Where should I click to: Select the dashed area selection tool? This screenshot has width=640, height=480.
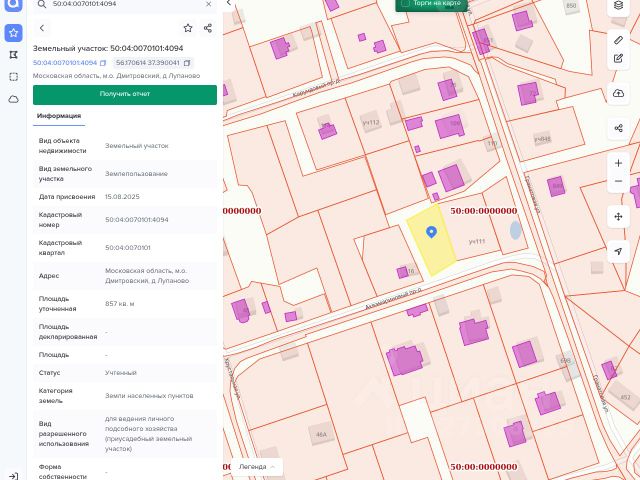[x=13, y=77]
